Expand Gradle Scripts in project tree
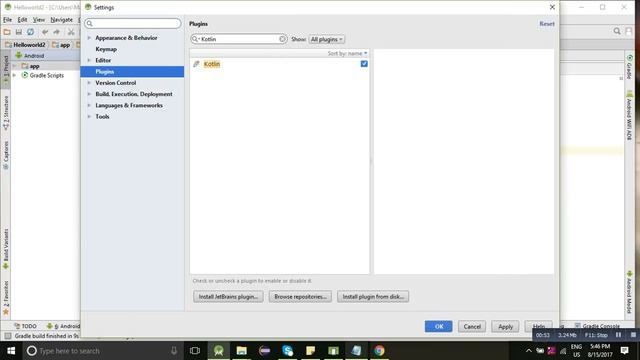 [x=14, y=75]
